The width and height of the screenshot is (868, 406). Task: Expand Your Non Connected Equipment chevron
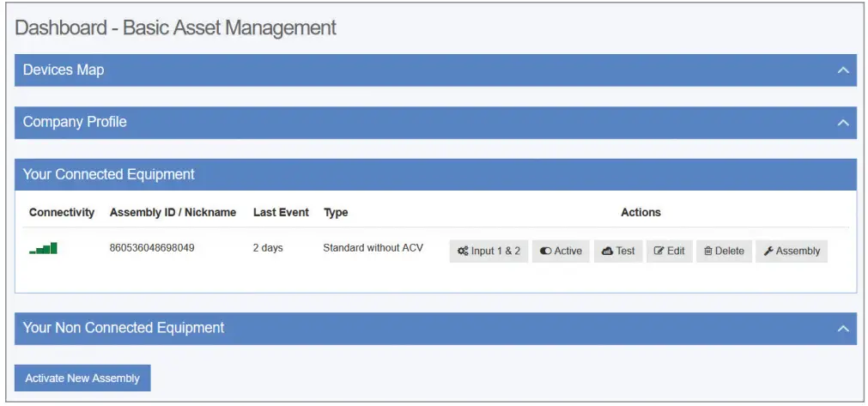(x=843, y=329)
